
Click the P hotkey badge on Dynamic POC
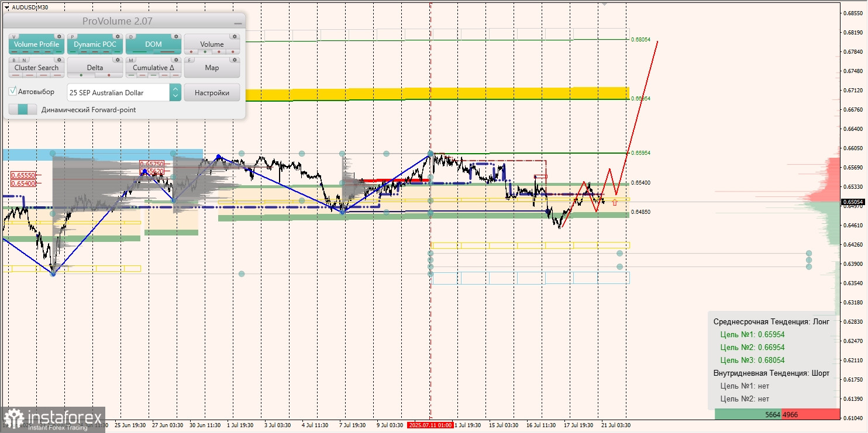pyautogui.click(x=73, y=36)
